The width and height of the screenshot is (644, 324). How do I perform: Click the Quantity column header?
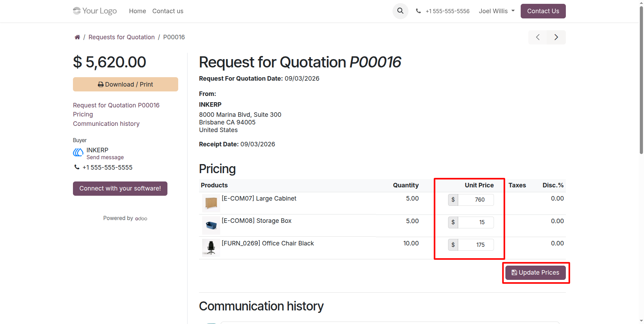[x=406, y=185]
